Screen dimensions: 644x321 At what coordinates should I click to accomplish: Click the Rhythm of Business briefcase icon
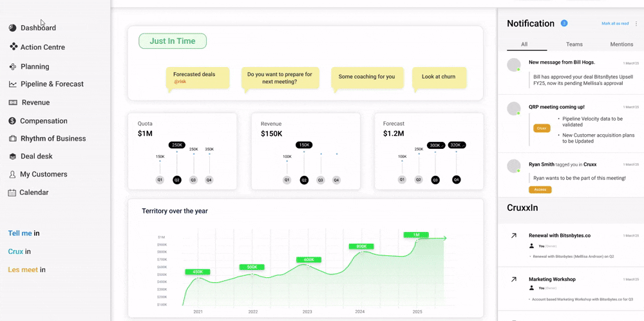(13, 139)
